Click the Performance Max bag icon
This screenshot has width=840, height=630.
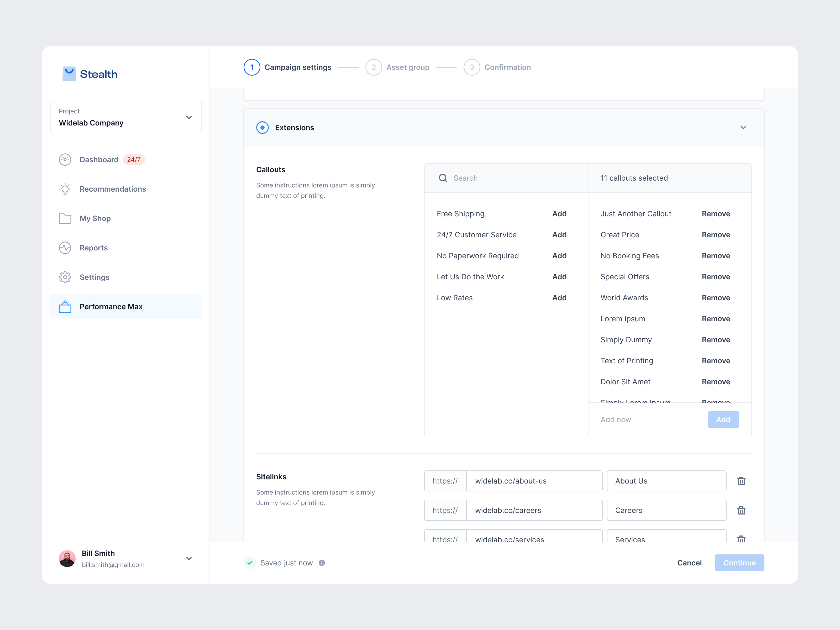[65, 306]
